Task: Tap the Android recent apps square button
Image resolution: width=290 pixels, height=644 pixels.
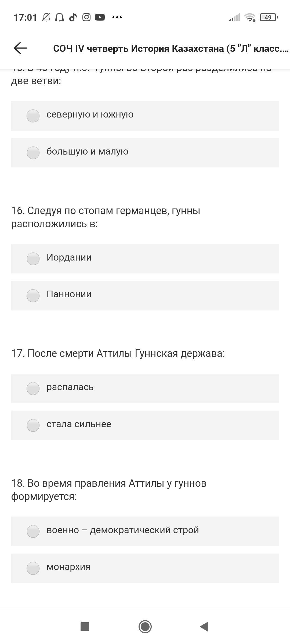Action: pos(85,627)
